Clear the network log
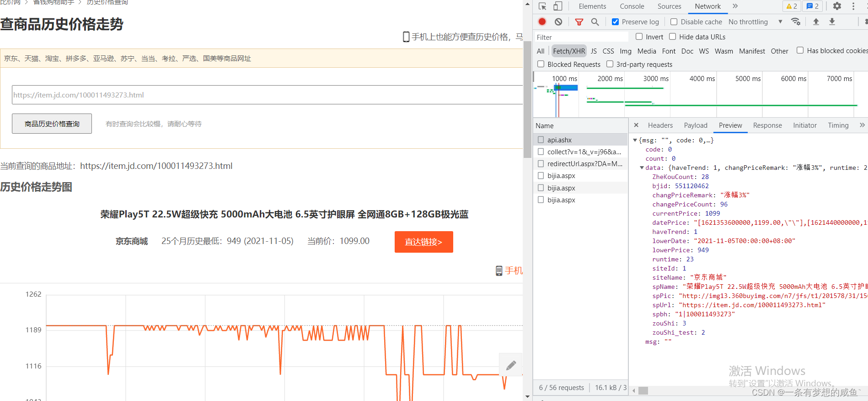 coord(558,22)
